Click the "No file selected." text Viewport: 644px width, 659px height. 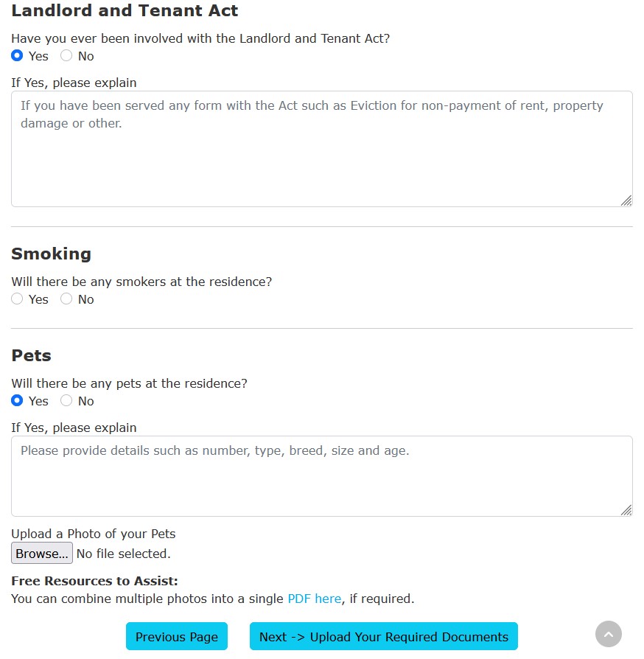tap(123, 554)
